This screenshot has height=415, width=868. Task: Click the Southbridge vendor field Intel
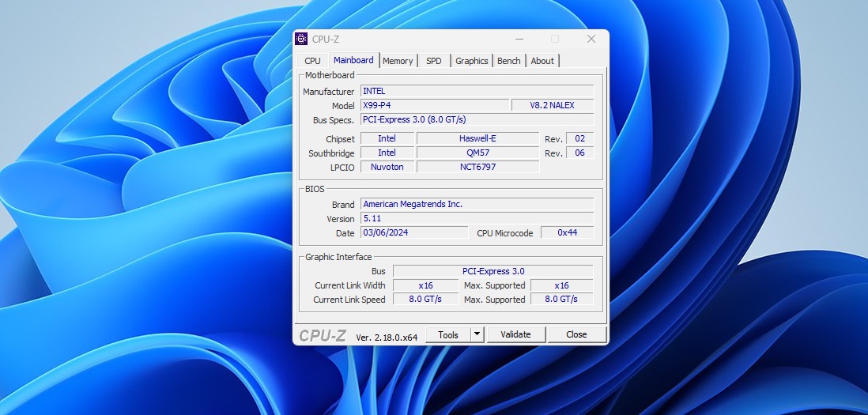(x=387, y=153)
